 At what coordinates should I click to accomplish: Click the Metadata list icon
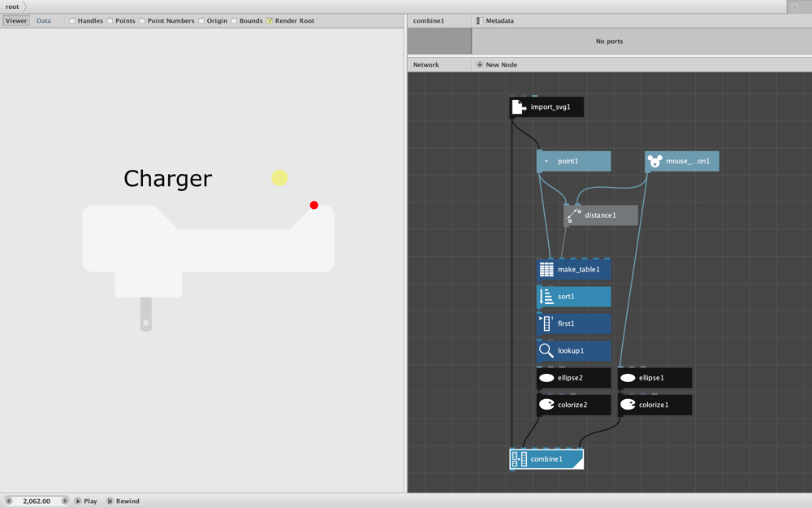click(480, 21)
